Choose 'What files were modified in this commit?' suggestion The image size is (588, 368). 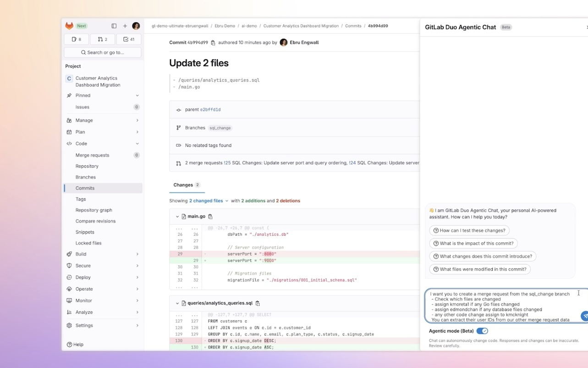point(480,269)
